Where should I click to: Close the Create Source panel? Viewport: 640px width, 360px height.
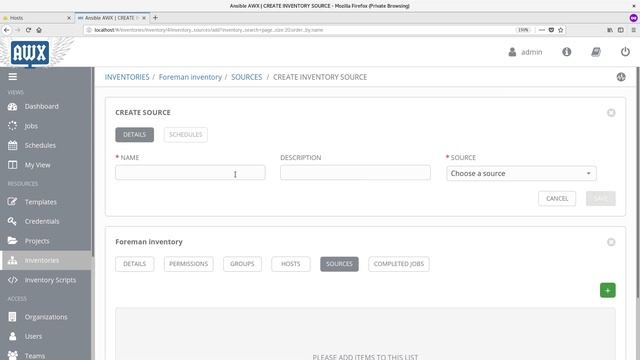coord(611,113)
